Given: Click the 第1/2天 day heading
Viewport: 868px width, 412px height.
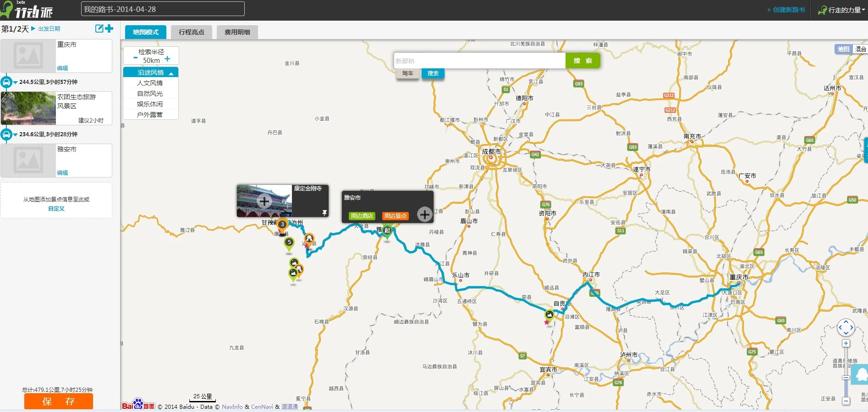Looking at the screenshot, I should tap(15, 29).
